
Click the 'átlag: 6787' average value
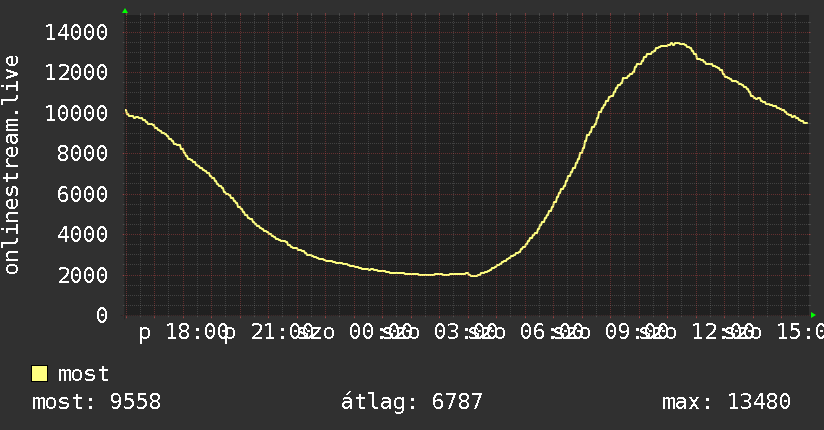pyautogui.click(x=411, y=402)
